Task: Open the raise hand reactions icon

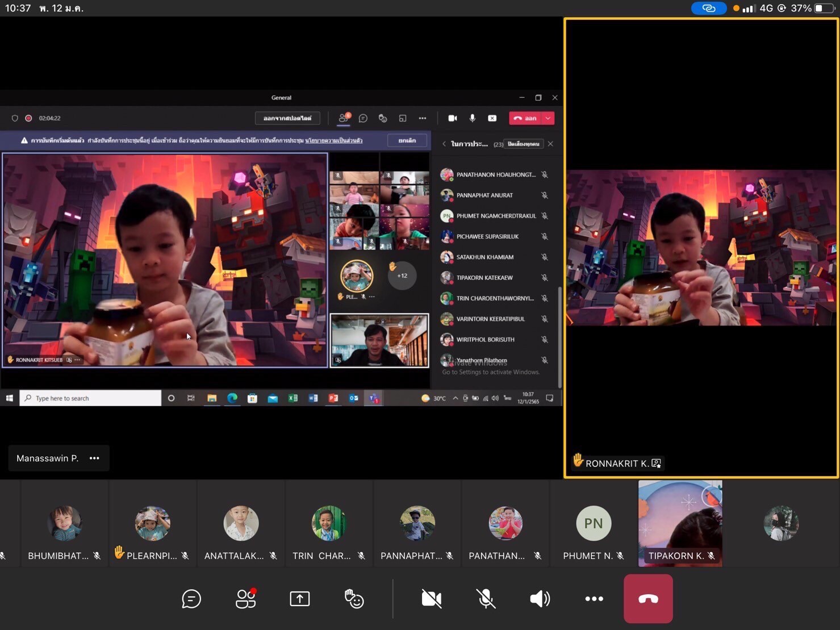Action: (x=354, y=599)
